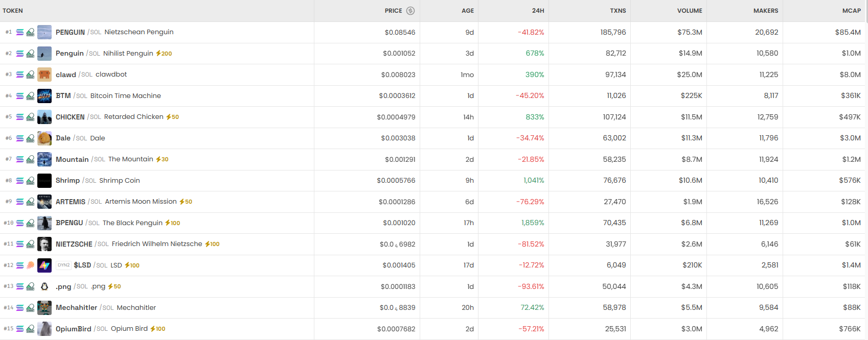Open the NIETZSCHE token portrait thumbnail

(x=44, y=244)
